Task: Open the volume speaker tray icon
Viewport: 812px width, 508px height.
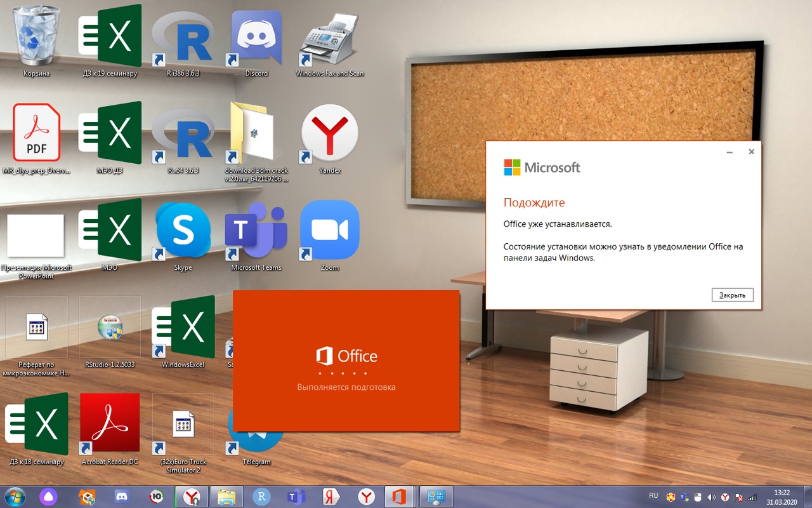Action: (711, 497)
